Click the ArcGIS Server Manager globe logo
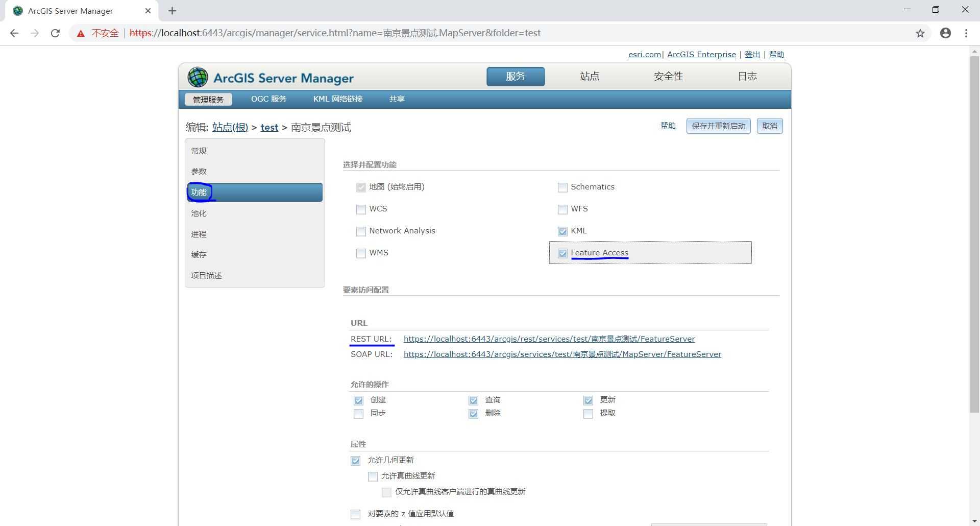The image size is (980, 526). 198,77
